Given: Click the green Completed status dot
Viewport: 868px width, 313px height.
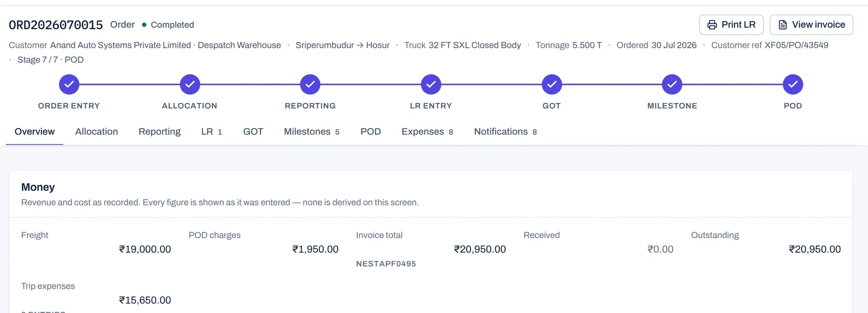Looking at the screenshot, I should click(144, 24).
